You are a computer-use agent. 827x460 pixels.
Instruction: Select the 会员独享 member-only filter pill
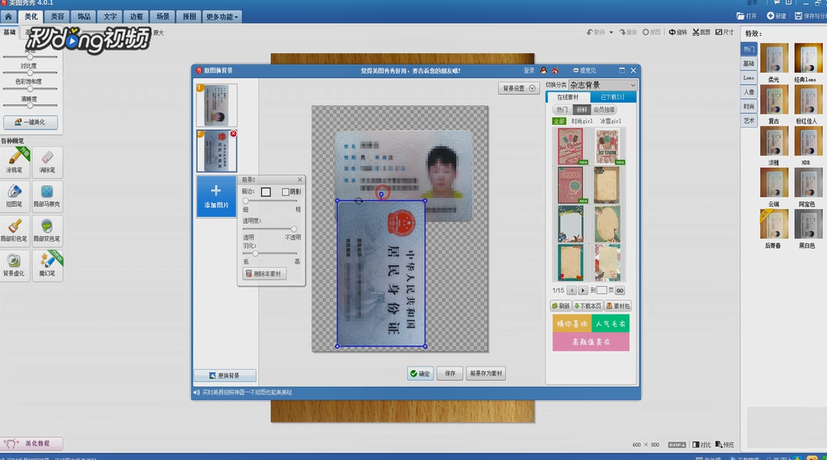[x=604, y=110]
